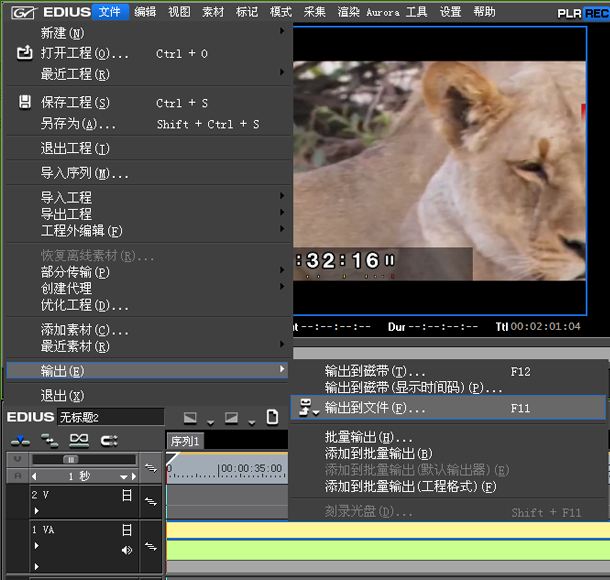Toggle video channel on track 2 V
The image size is (610, 580).
coord(126,495)
